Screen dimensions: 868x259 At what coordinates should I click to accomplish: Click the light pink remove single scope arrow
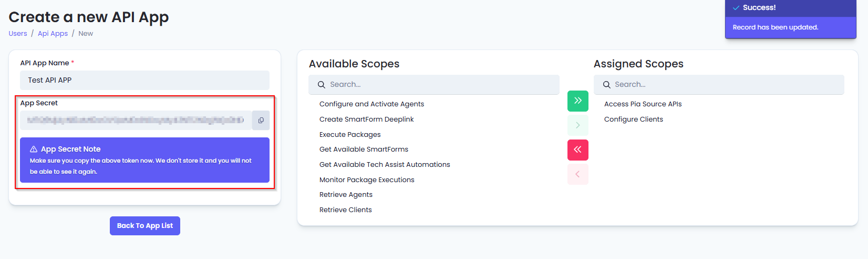tap(577, 174)
